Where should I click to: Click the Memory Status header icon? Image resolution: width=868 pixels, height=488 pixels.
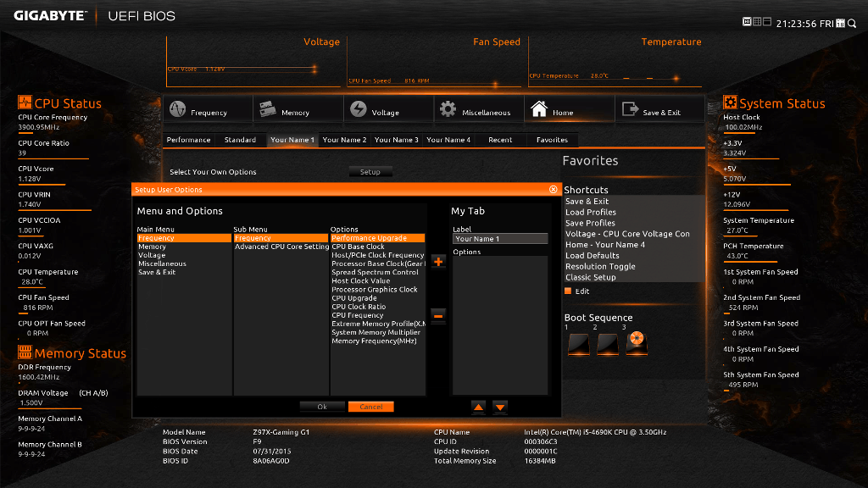click(x=25, y=352)
